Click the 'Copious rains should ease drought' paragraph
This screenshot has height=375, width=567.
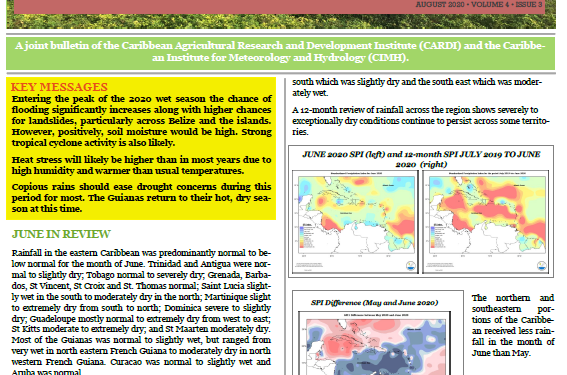click(141, 198)
